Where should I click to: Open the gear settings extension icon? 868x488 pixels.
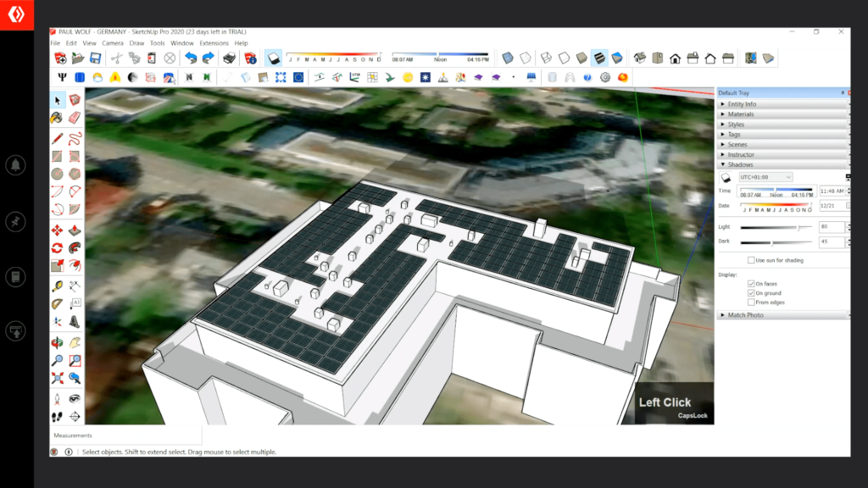[605, 77]
